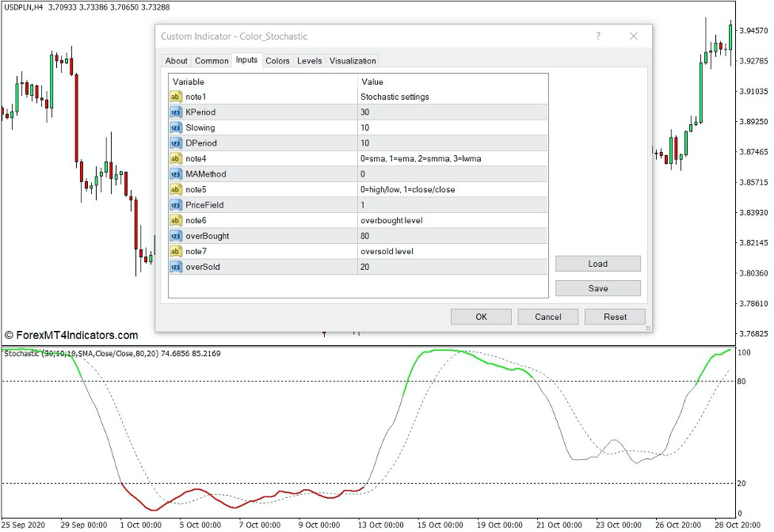The image size is (774, 532).
Task: Click the ab icon beside note1
Action: click(175, 97)
